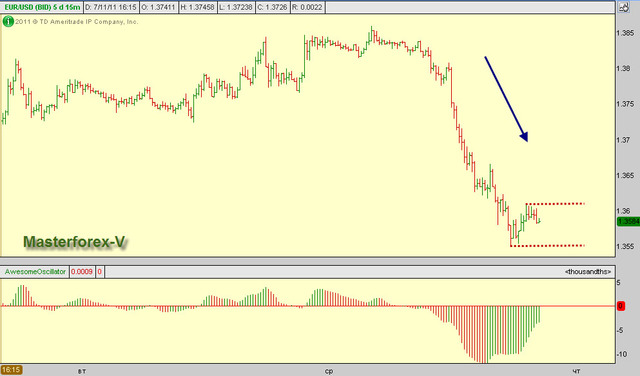Click the close price C: 1.3726
The width and height of the screenshot is (640, 376).
[272, 7]
